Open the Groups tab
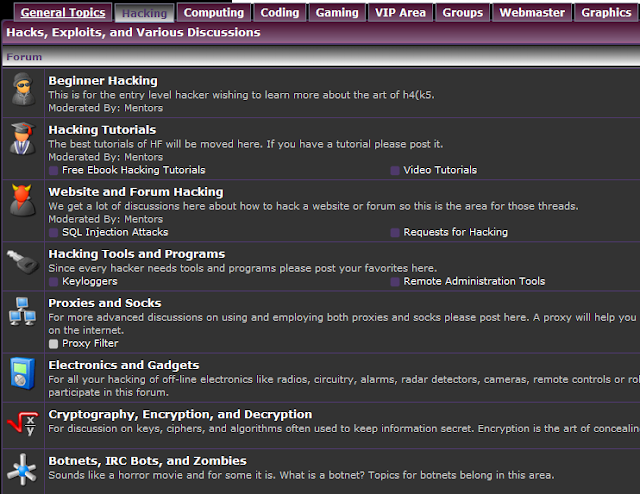This screenshot has width=640, height=494. 462,13
